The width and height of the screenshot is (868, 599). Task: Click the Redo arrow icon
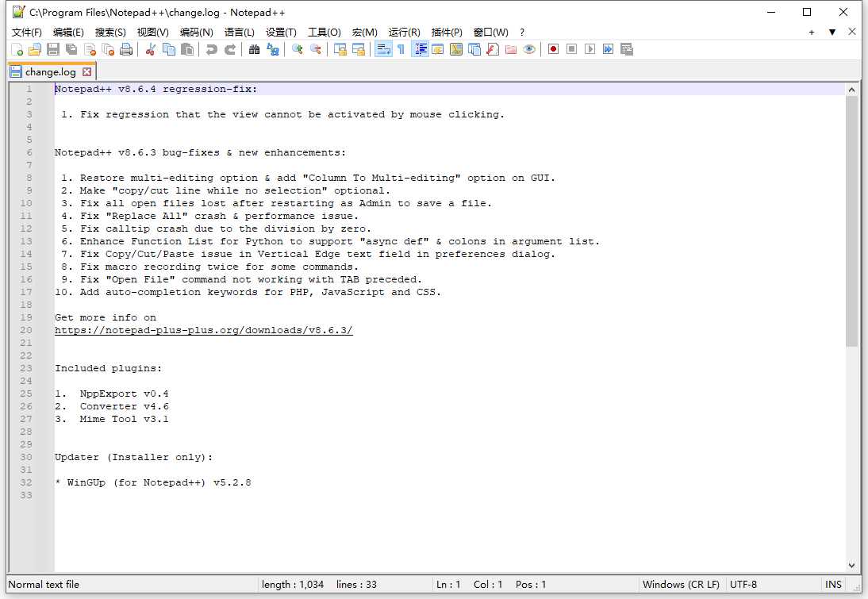[x=230, y=49]
